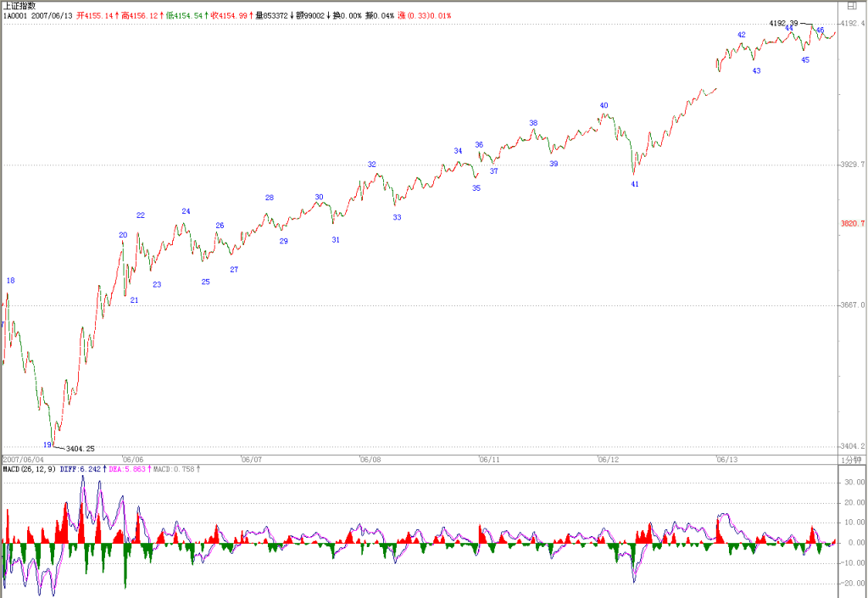868x598 pixels.
Task: Click the 2007/06/04 start date label
Action: 23,460
